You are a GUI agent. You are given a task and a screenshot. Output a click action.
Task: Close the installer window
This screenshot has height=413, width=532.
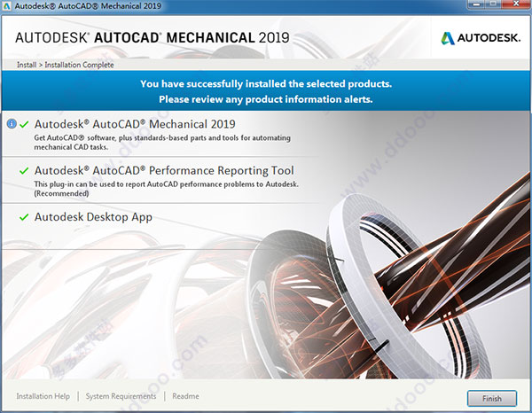tap(516, 4)
